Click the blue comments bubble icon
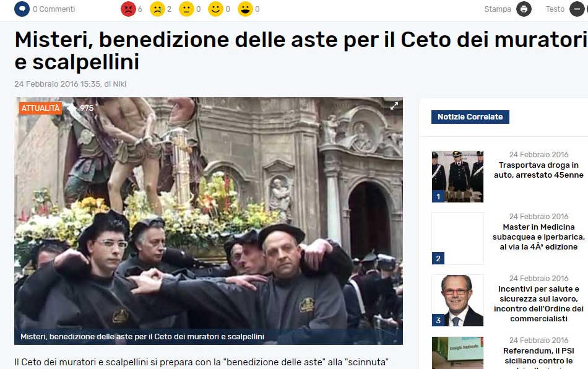This screenshot has height=369, width=588. 22,9
